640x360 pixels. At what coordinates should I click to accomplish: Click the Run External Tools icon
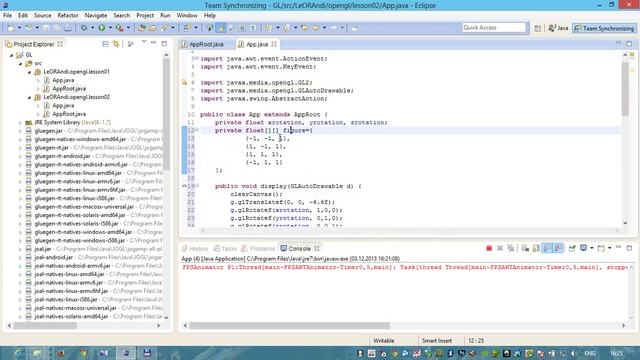(x=120, y=28)
